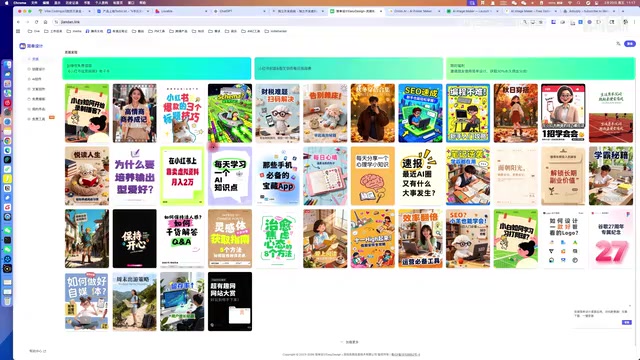Open the 学霸秘籍 template

[x=611, y=176]
